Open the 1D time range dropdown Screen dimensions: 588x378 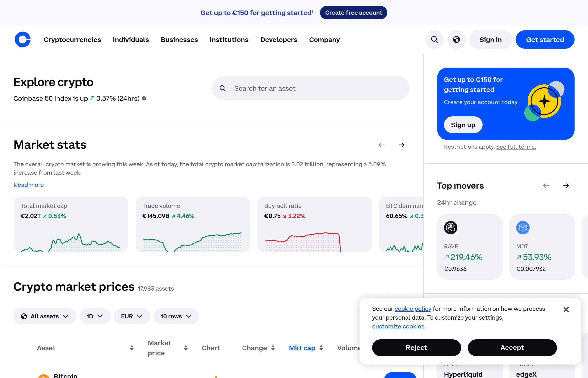pos(95,316)
